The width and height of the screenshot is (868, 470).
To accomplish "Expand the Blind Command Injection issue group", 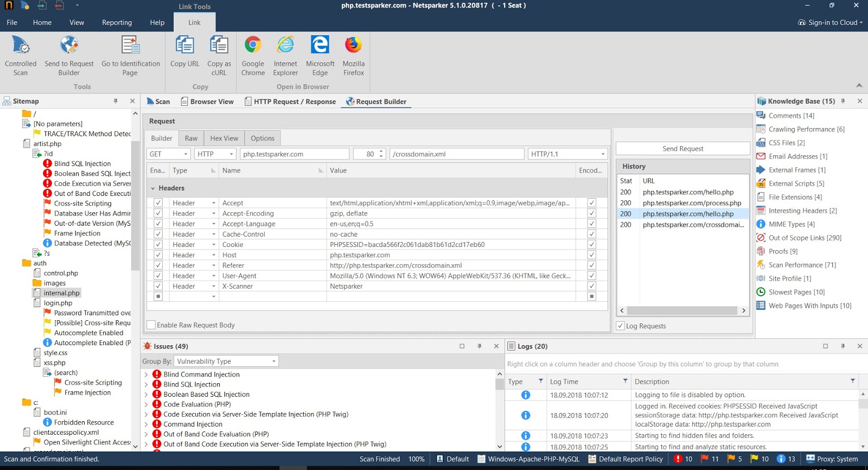I will tap(146, 374).
